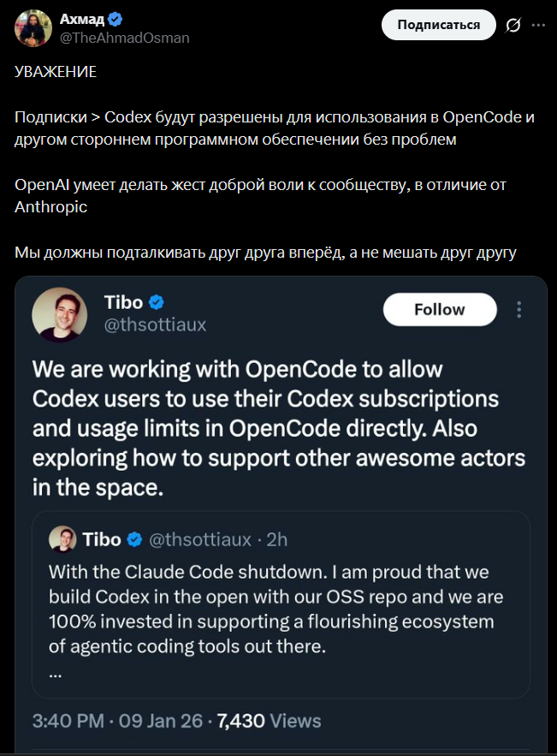Click the large Tibo display name

123,302
